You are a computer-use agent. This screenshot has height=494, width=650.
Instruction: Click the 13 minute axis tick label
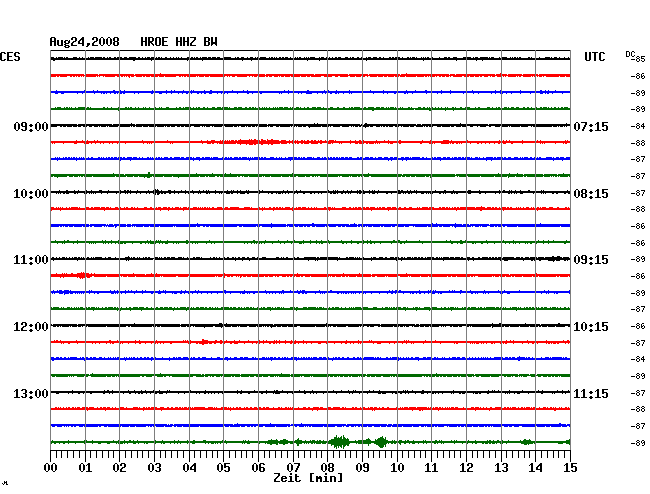tap(501, 468)
